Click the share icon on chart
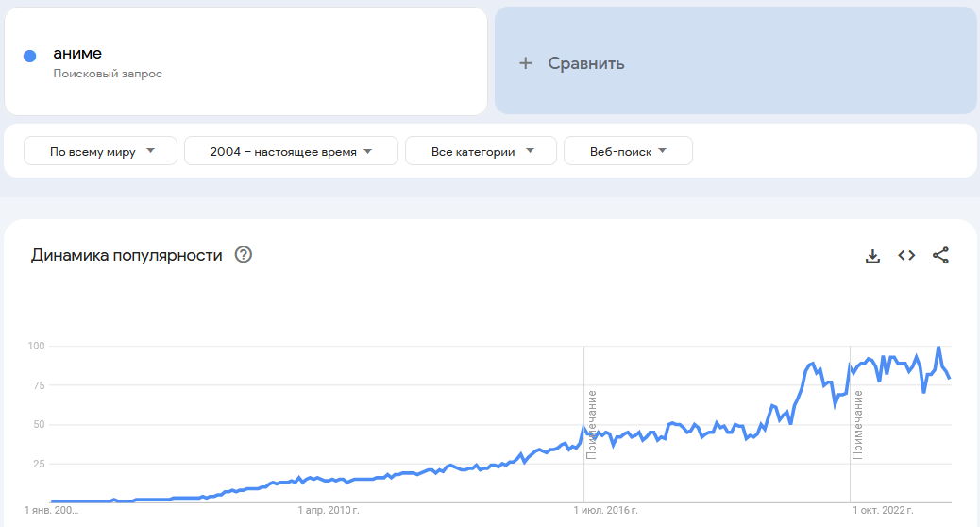The image size is (980, 527). point(940,255)
